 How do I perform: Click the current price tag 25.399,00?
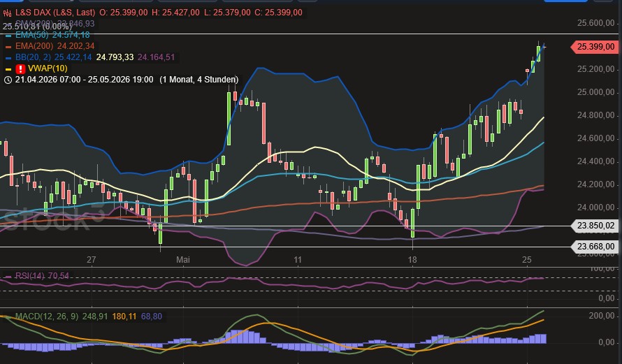pyautogui.click(x=595, y=47)
